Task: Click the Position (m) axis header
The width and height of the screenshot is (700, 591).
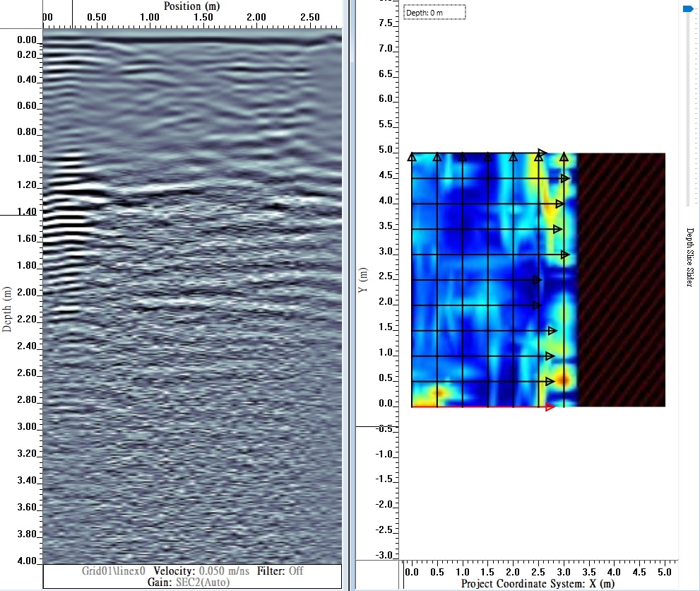Action: (191, 6)
